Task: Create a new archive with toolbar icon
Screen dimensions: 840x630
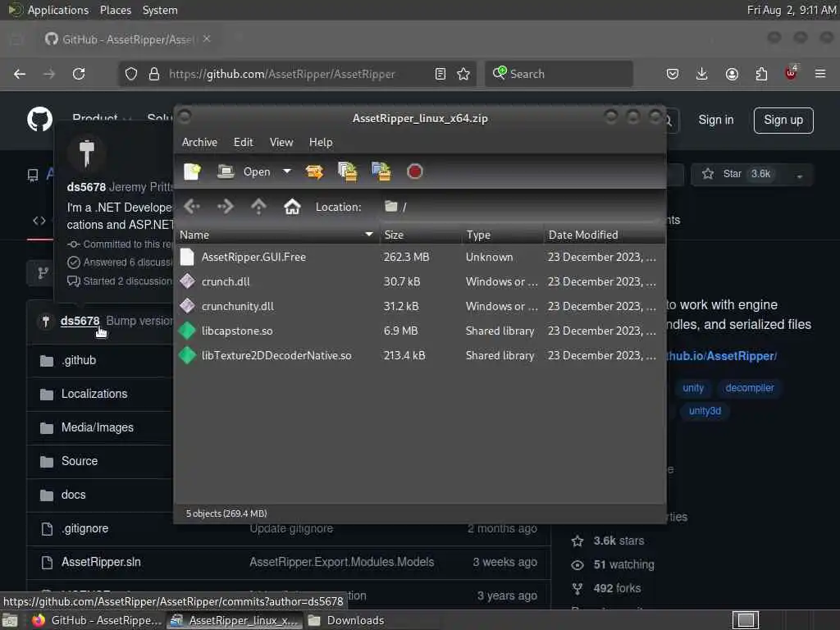Action: (192, 171)
